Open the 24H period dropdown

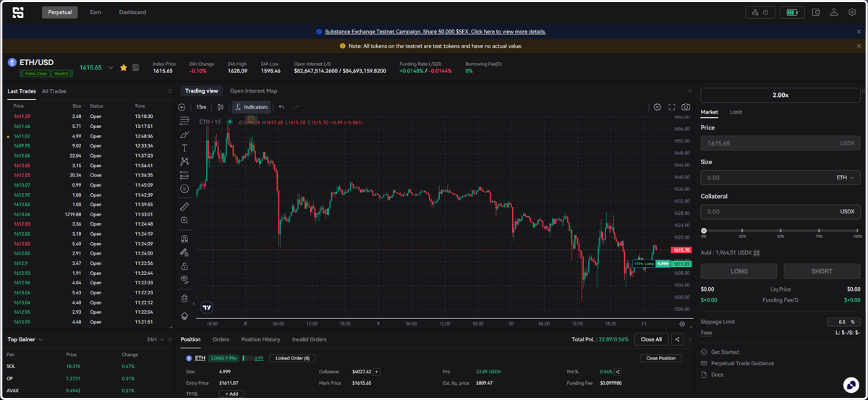[156, 339]
